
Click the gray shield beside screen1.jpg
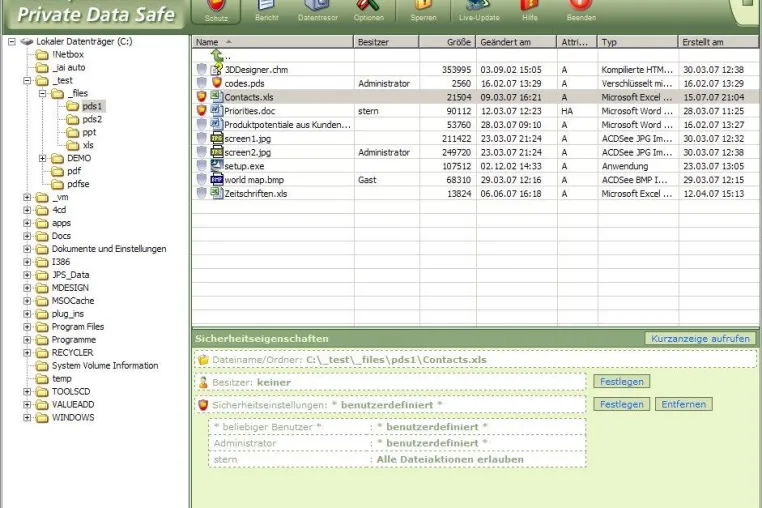click(x=202, y=138)
